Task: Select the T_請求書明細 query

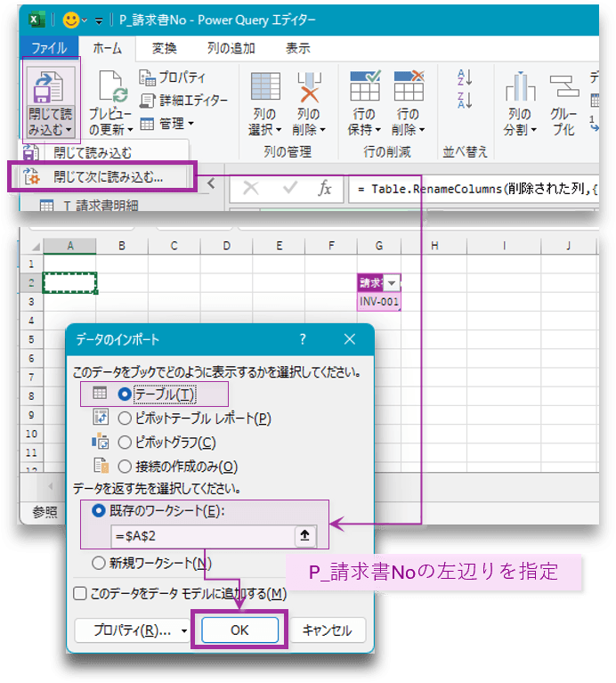Action: 89,205
